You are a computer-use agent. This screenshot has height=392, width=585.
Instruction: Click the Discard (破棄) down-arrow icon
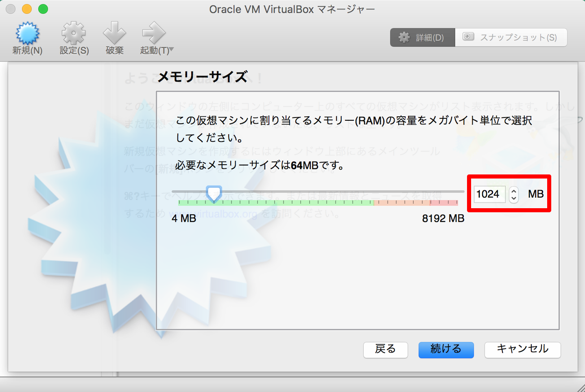[114, 33]
